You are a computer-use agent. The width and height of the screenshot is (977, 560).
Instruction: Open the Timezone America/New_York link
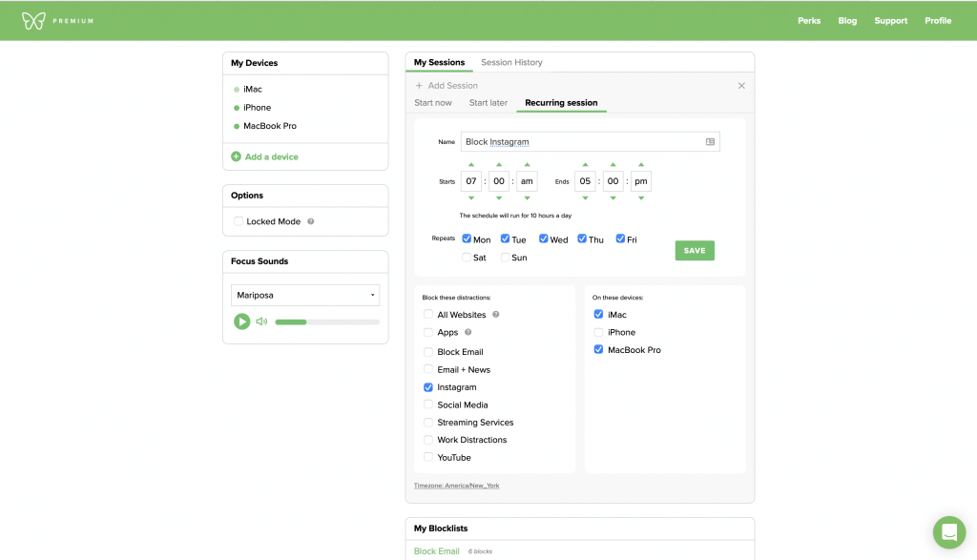click(456, 486)
